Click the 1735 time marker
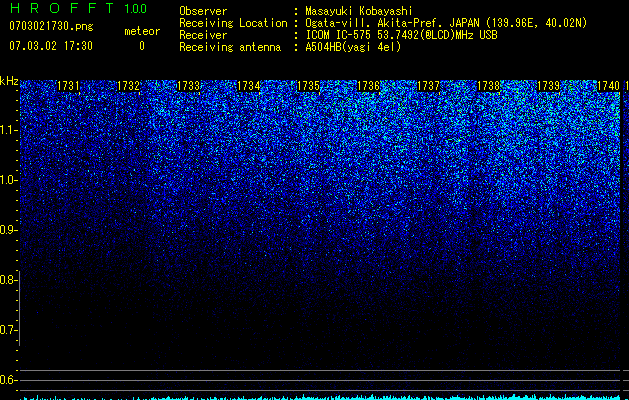629x400 pixels. click(308, 86)
